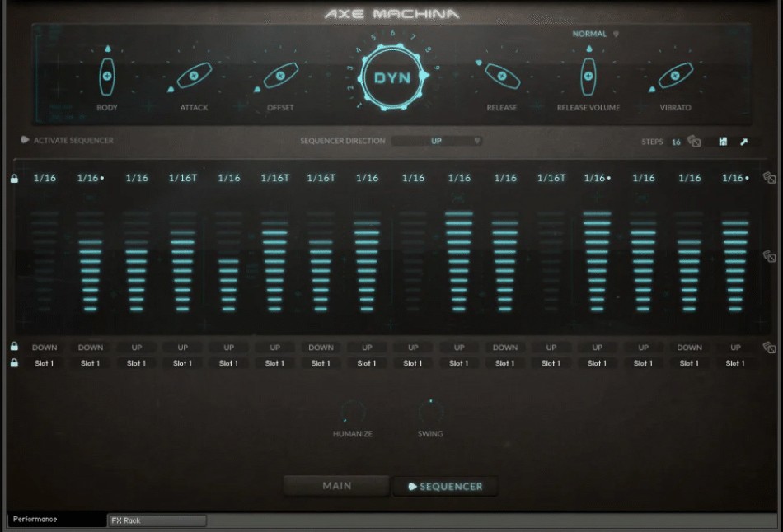Toggle step 2 strum direction from DOWN

coord(91,348)
